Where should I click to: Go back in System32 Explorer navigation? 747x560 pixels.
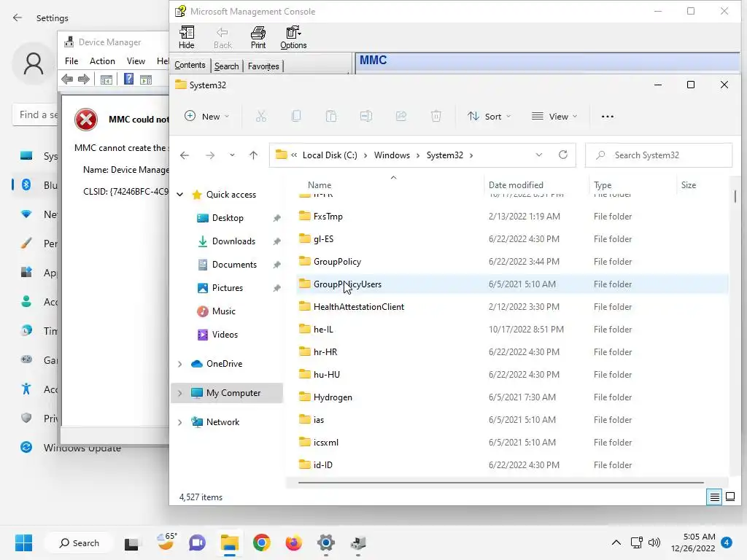pos(185,155)
